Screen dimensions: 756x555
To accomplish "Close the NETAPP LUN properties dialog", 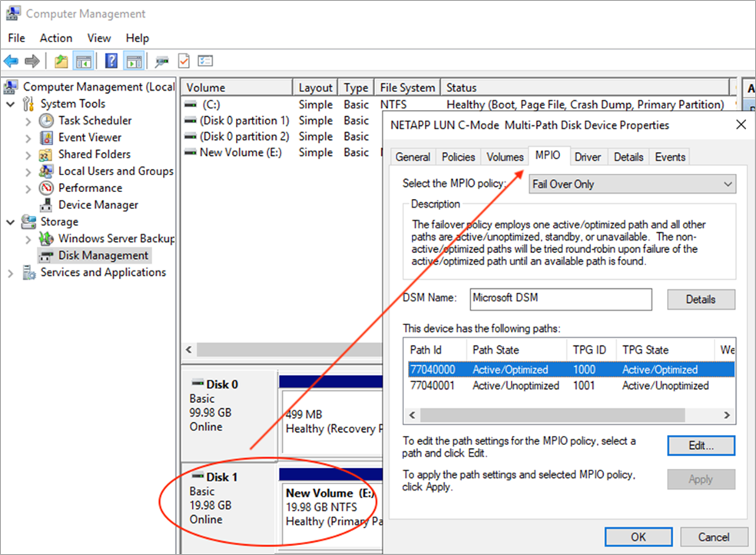I will tap(741, 125).
